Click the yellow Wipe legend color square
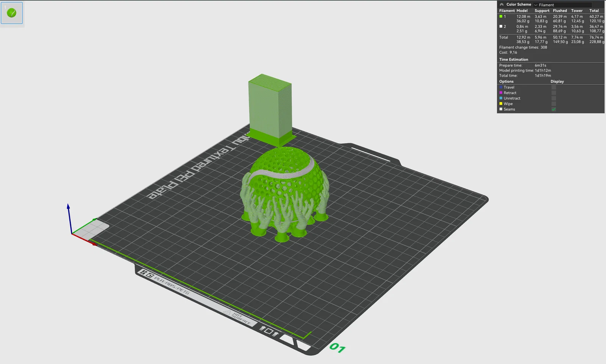Viewport: 606px width, 364px height. (x=501, y=104)
